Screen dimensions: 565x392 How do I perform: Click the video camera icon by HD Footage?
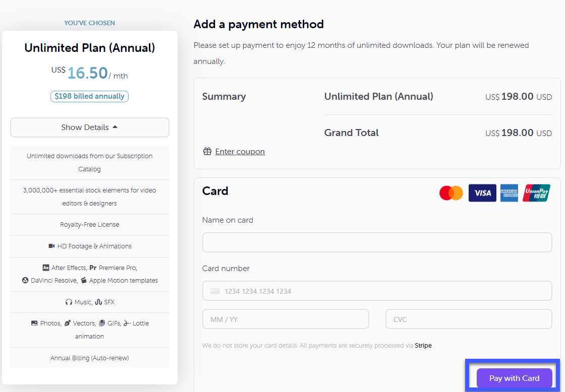point(51,246)
